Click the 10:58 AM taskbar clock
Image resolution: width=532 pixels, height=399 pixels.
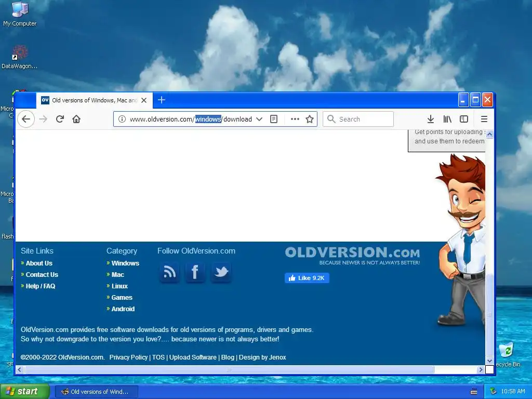pos(513,392)
